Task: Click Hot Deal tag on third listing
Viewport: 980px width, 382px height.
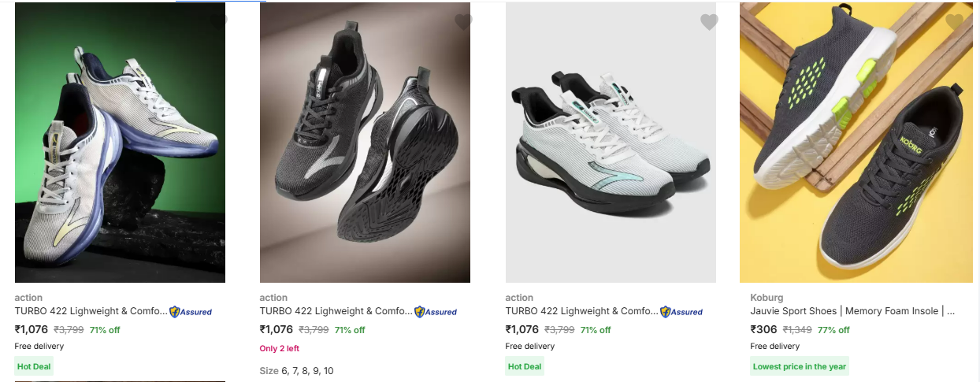Action: [x=525, y=366]
